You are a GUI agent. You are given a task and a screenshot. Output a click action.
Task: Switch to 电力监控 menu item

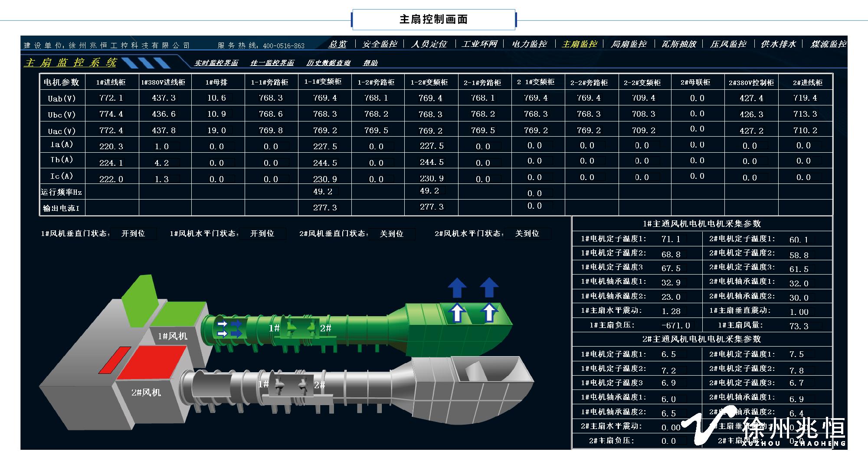[529, 44]
